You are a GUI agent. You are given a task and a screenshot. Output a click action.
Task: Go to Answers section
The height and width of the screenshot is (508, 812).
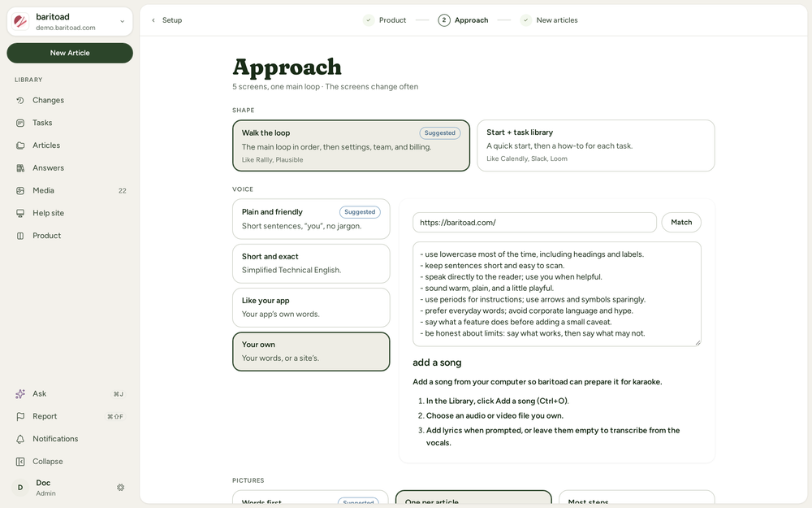[70, 168]
